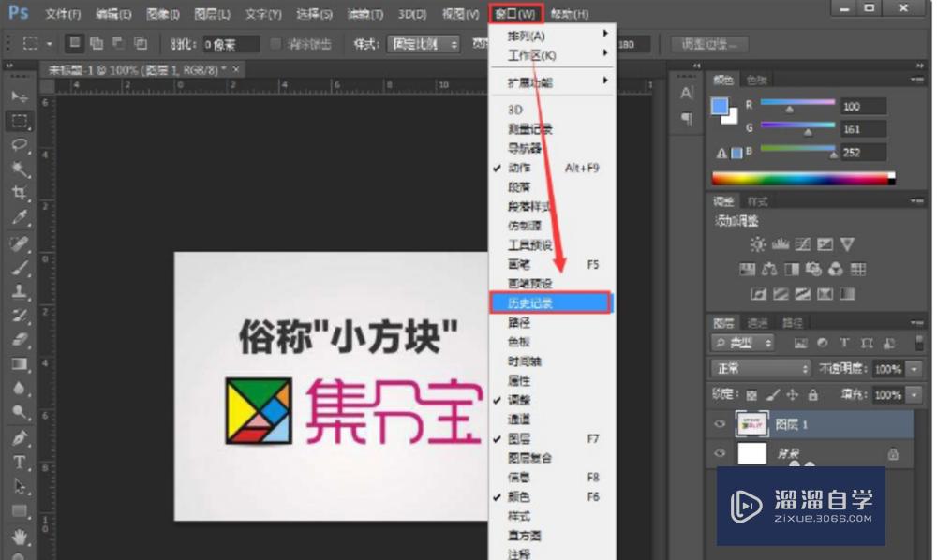Open the layer blending mode dropdown

tap(759, 369)
